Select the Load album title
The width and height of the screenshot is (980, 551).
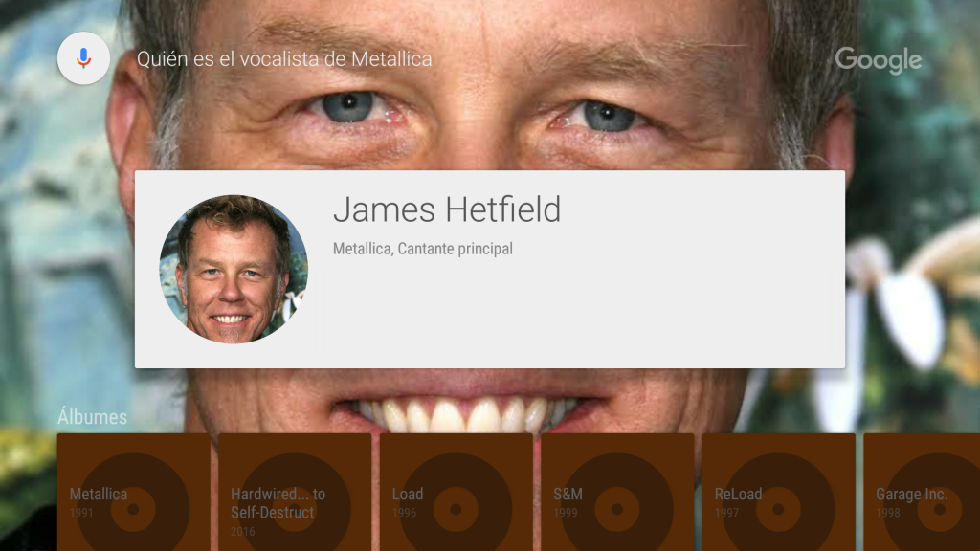[x=408, y=495]
